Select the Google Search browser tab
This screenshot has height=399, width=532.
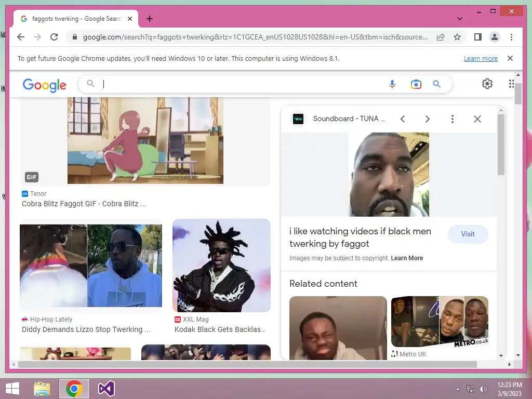point(76,19)
